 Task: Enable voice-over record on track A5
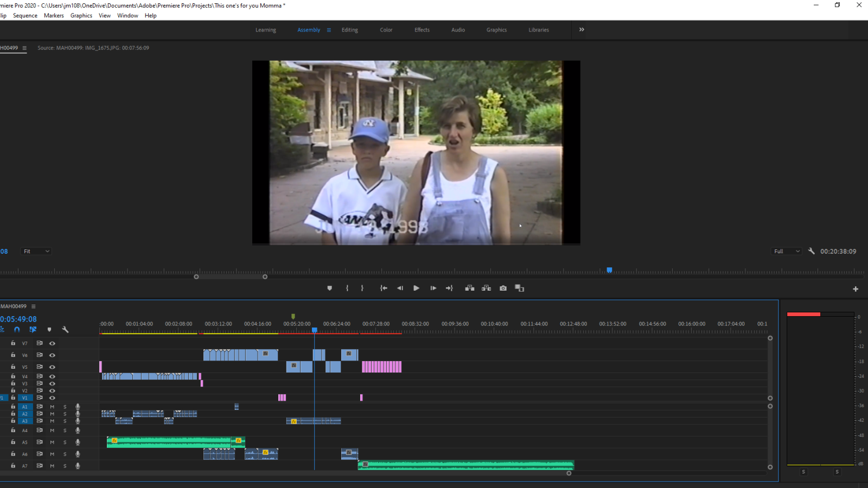78,442
